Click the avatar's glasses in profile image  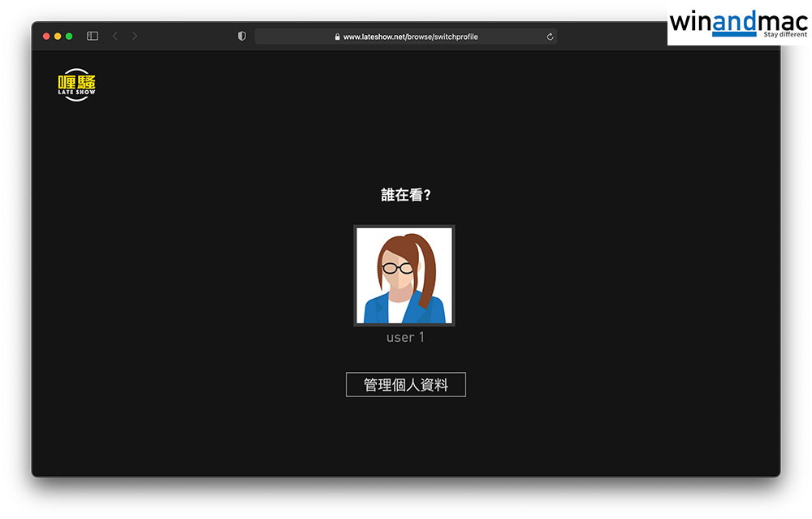397,268
